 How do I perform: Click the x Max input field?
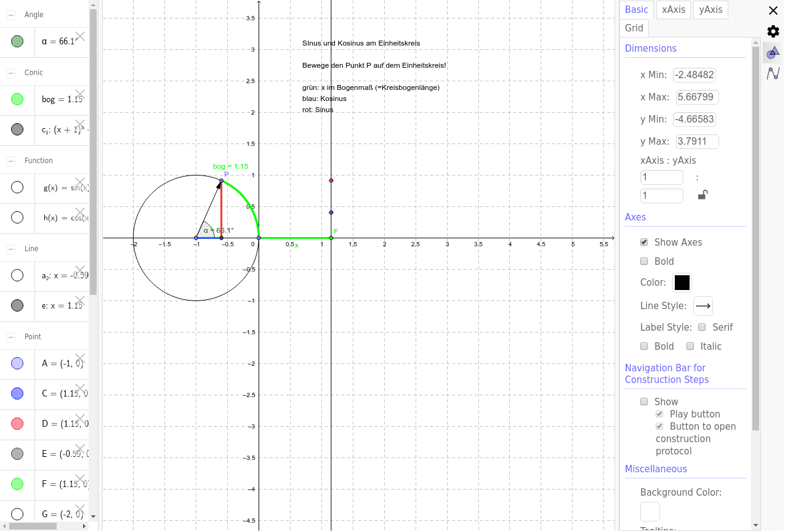(x=698, y=97)
